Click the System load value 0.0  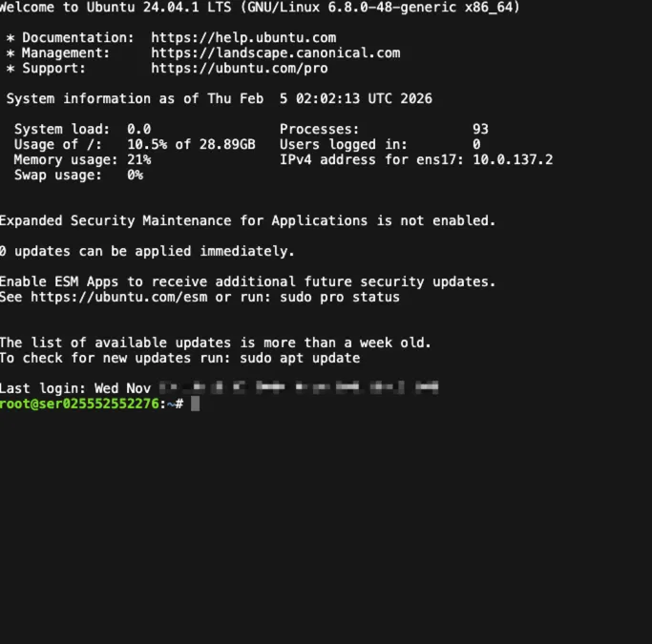pos(139,129)
